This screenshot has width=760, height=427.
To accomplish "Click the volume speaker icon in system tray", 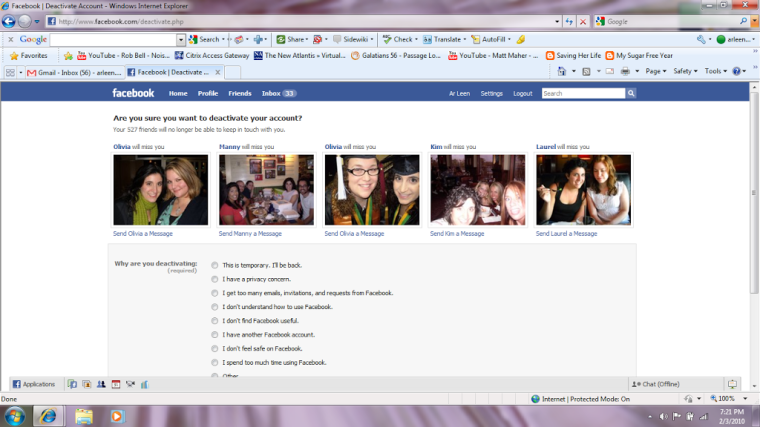I will (x=663, y=416).
